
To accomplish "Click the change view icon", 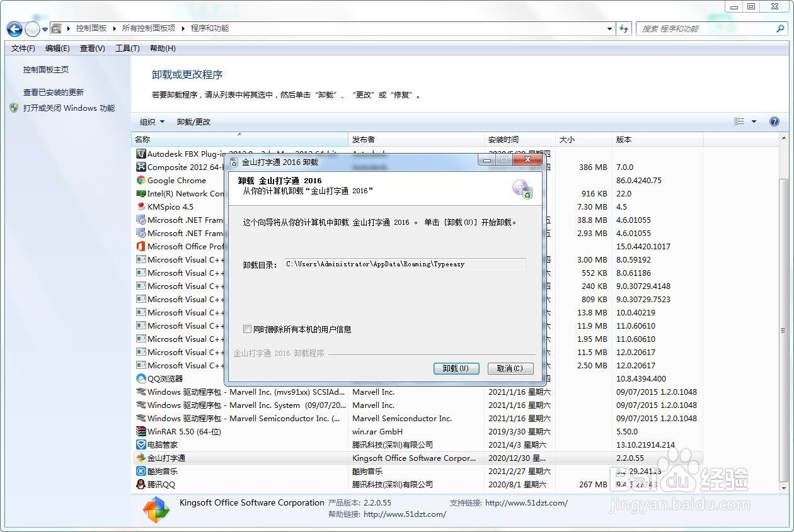I will click(739, 122).
